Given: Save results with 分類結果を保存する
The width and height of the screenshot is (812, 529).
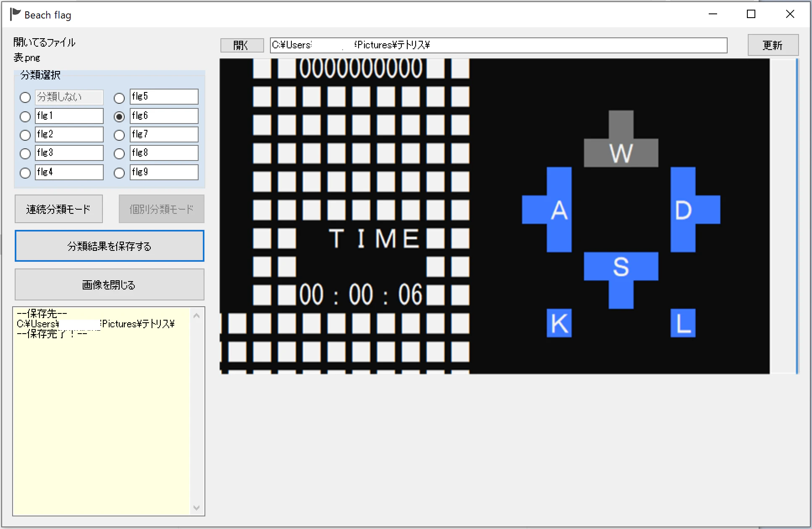Looking at the screenshot, I should pyautogui.click(x=109, y=246).
